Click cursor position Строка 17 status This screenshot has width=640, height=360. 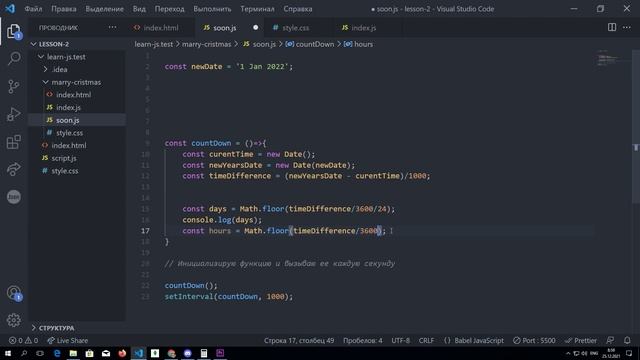point(299,340)
